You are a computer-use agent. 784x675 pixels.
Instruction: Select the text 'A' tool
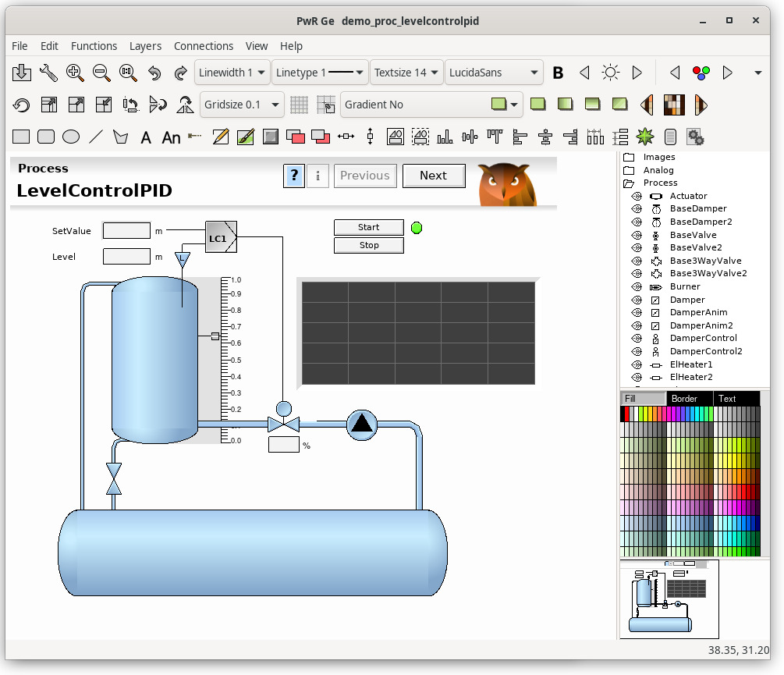click(146, 137)
